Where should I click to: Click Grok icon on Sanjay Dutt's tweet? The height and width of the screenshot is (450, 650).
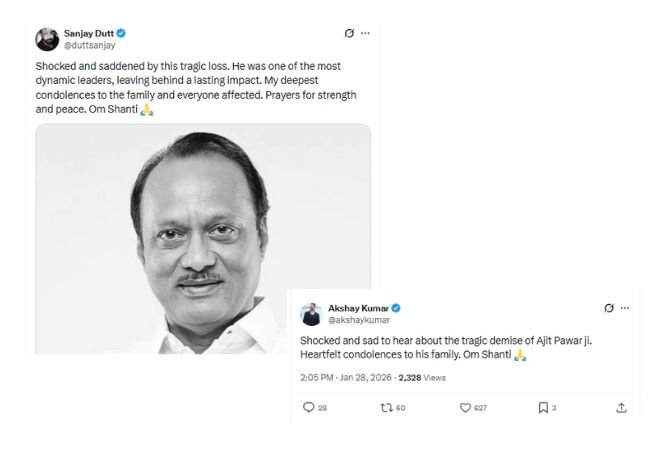[349, 33]
